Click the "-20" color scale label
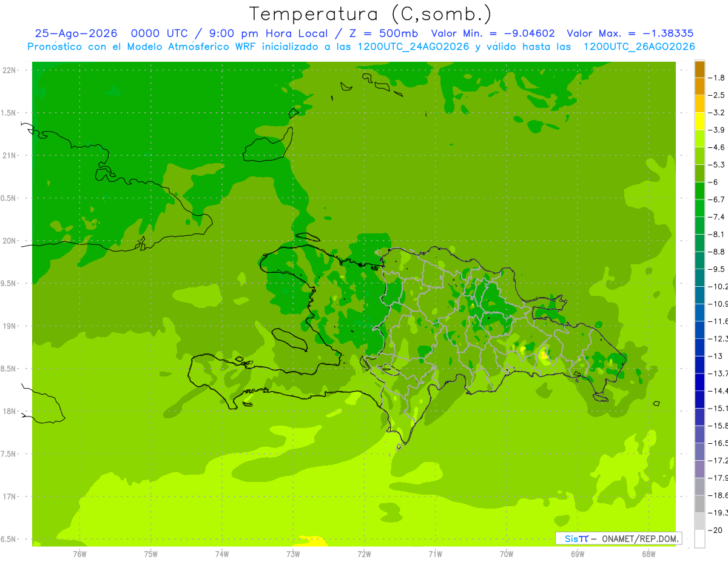Screen dimensions: 728x562 (715, 530)
